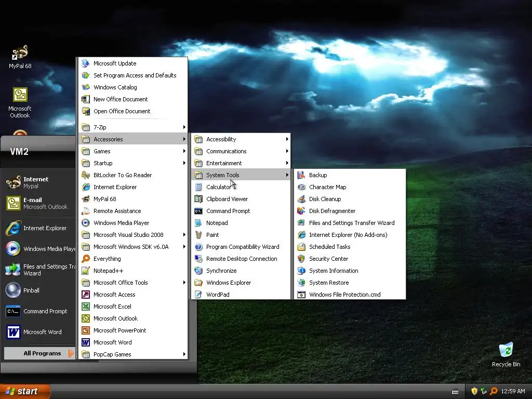The height and width of the screenshot is (399, 532).
Task: Expand the Games submenu
Action: pyautogui.click(x=133, y=151)
